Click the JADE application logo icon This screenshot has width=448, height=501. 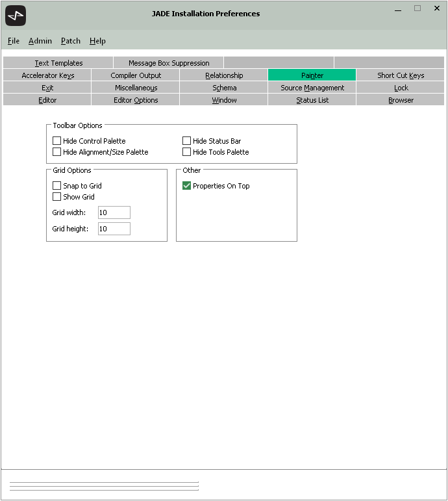[x=16, y=15]
